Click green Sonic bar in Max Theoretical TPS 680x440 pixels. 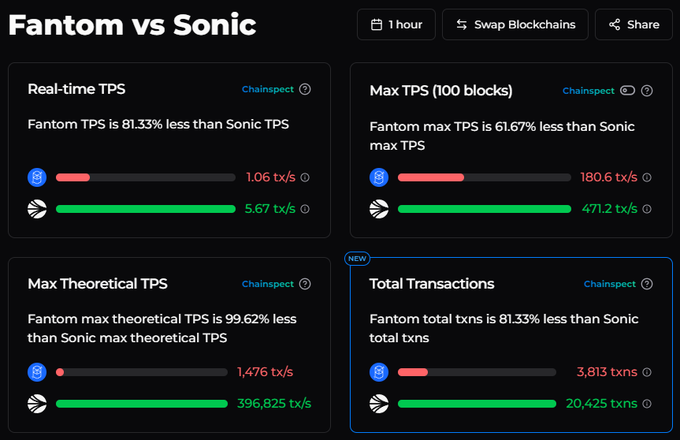click(142, 404)
